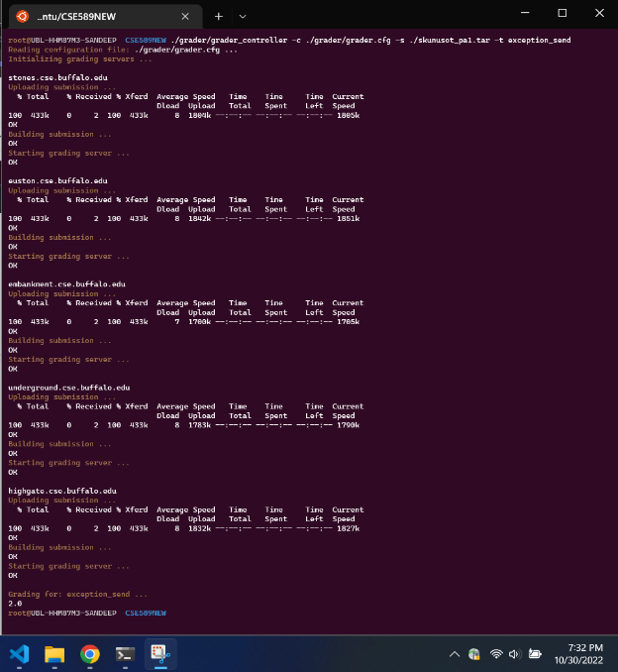This screenshot has width=618, height=672.
Task: Click the upload speed value 1783k
Action: [x=200, y=425]
